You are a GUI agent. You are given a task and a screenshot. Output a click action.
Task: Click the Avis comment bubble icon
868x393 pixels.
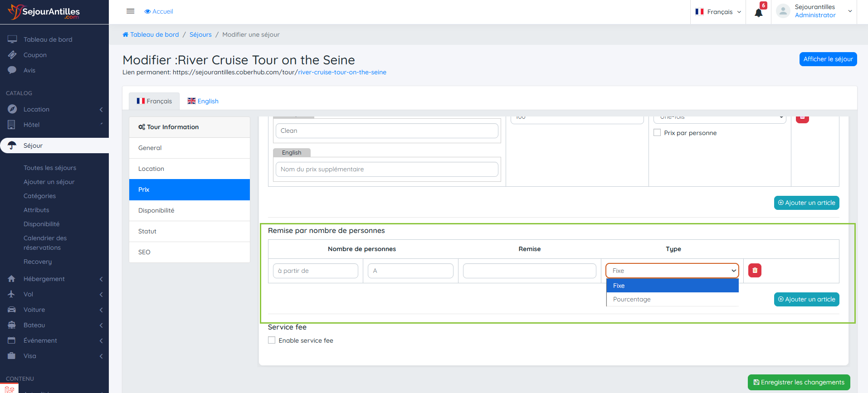12,70
